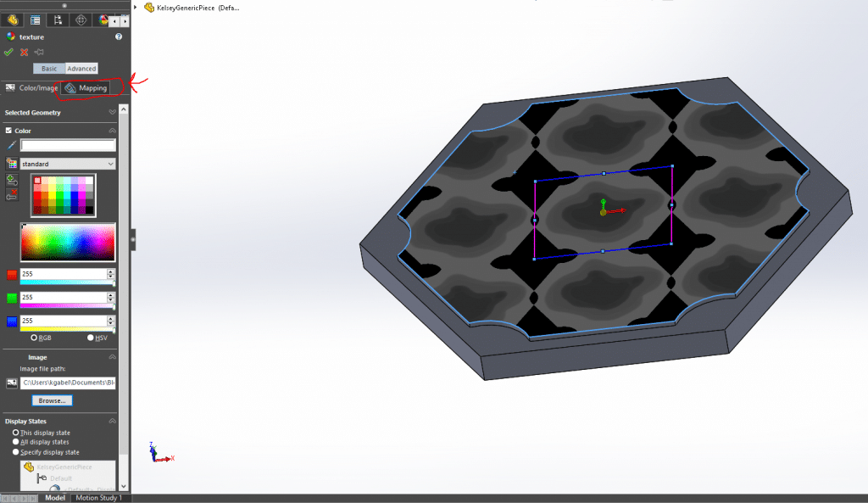Expand the KelseyGenericPiece flyout tree arrow
Screen dimensions: 868x503
(135, 7)
